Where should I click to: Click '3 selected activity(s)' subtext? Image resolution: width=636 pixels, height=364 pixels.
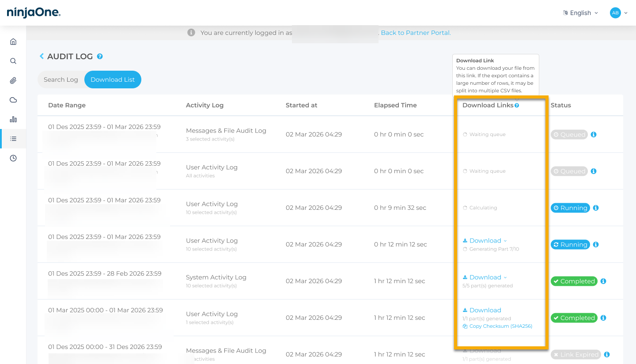(x=210, y=139)
